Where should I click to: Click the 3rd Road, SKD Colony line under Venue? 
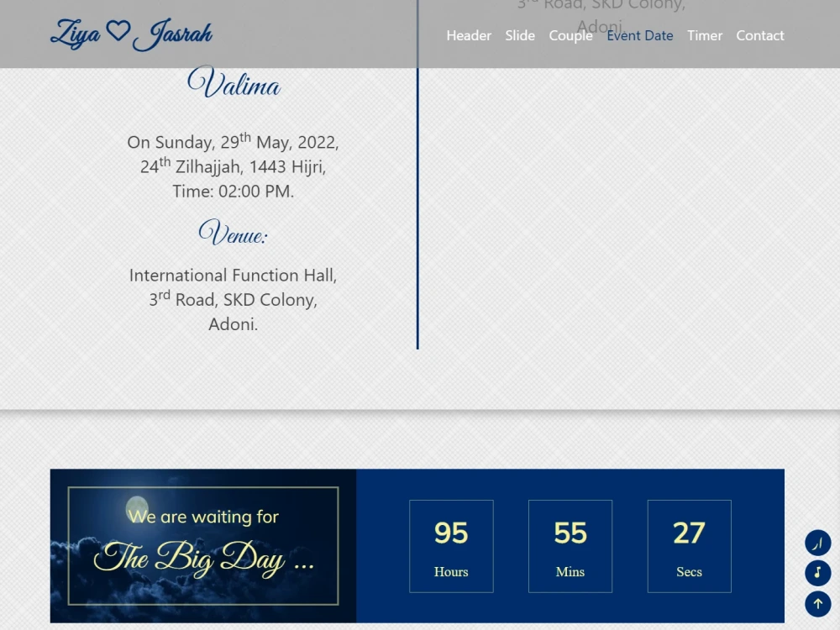[233, 299]
